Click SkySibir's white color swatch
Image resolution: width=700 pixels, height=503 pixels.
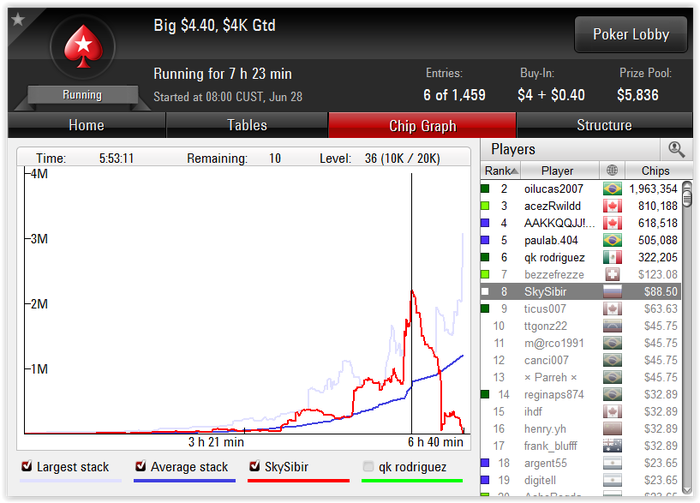pyautogui.click(x=485, y=292)
